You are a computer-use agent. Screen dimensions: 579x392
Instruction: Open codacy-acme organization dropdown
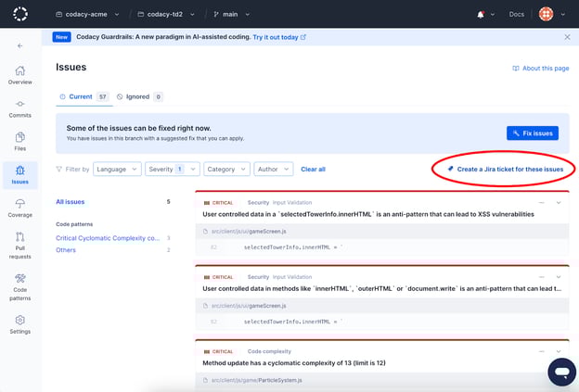pos(87,15)
